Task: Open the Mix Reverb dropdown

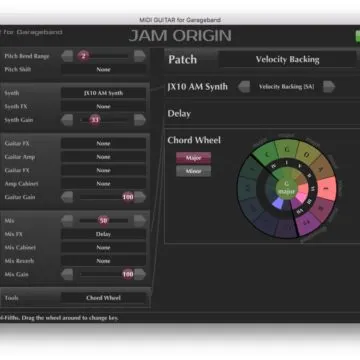Action: [x=103, y=261]
